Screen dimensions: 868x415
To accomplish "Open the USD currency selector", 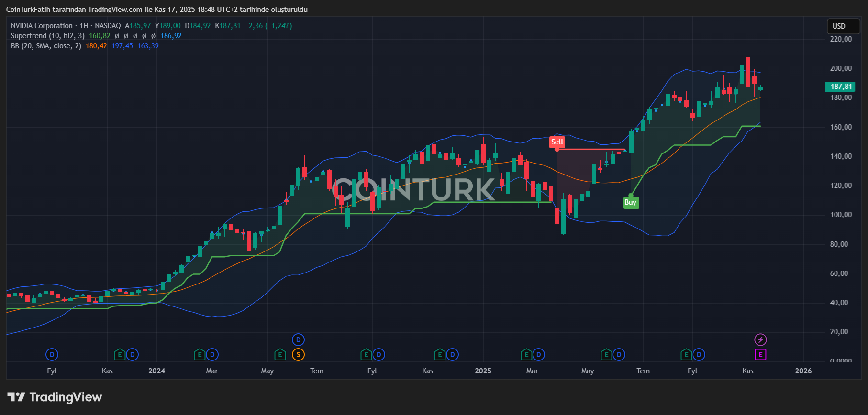I will (843, 26).
